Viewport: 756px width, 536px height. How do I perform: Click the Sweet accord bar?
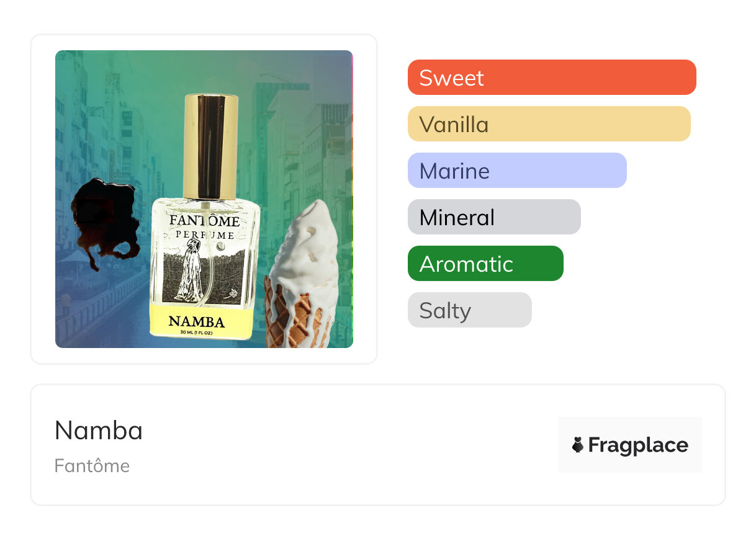coord(552,78)
